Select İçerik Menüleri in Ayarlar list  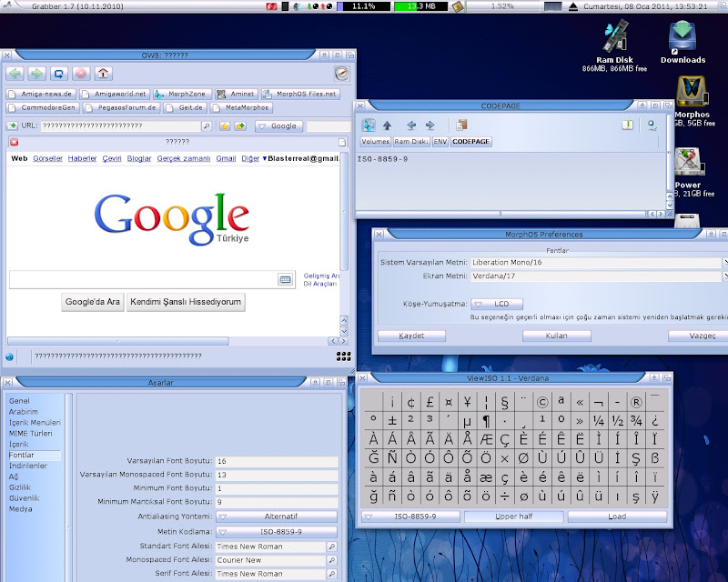(35, 422)
